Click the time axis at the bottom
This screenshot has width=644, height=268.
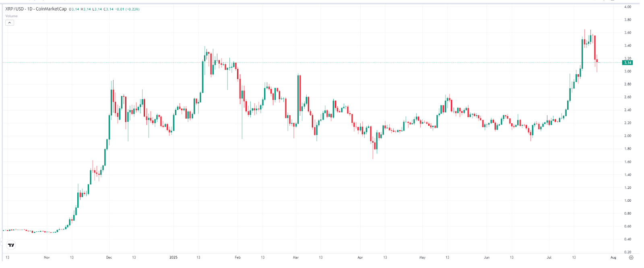(x=322, y=256)
